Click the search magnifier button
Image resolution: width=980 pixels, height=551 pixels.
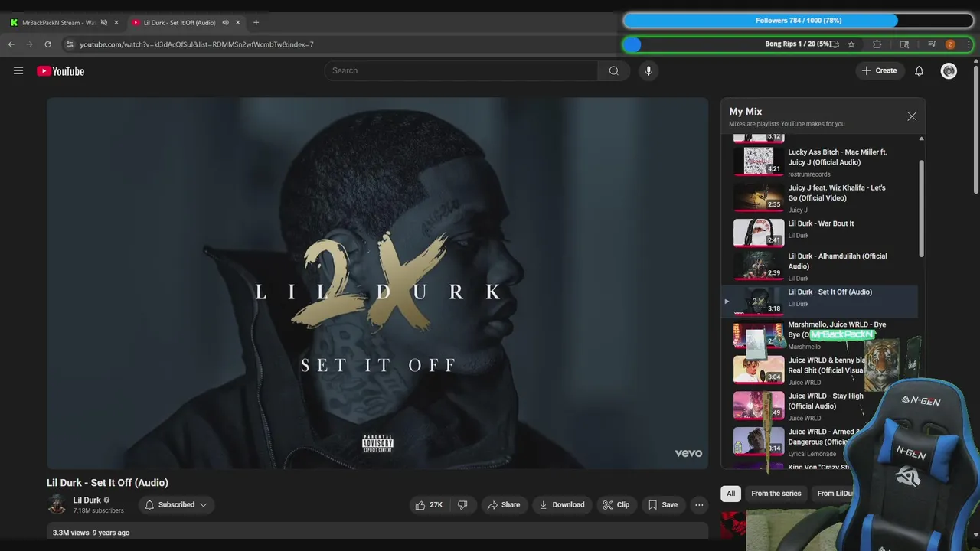[613, 70]
